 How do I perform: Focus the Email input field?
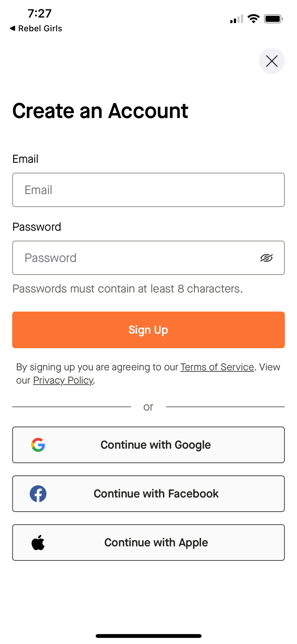pyautogui.click(x=148, y=190)
